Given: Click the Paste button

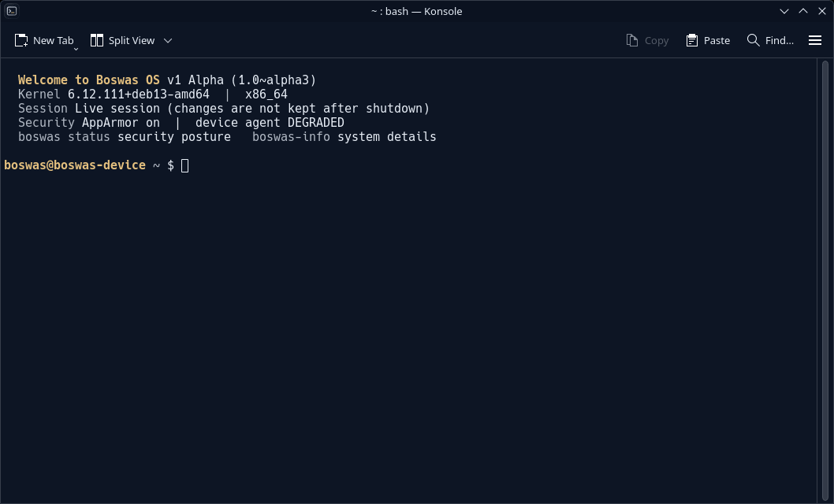Looking at the screenshot, I should point(708,40).
